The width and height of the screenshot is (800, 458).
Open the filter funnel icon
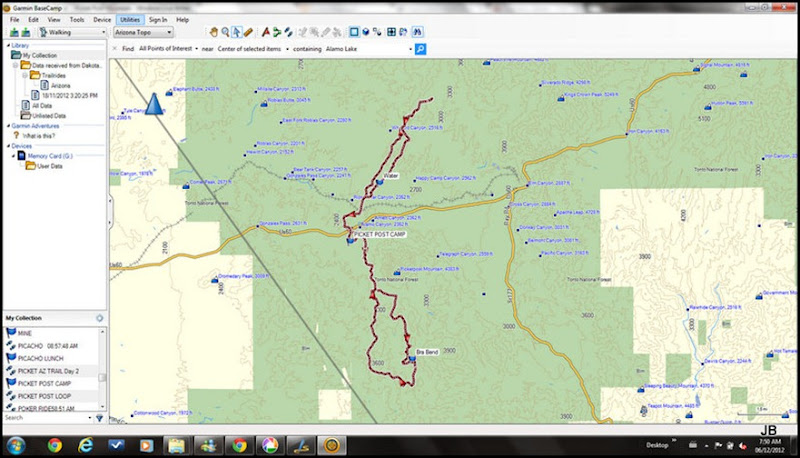99,418
